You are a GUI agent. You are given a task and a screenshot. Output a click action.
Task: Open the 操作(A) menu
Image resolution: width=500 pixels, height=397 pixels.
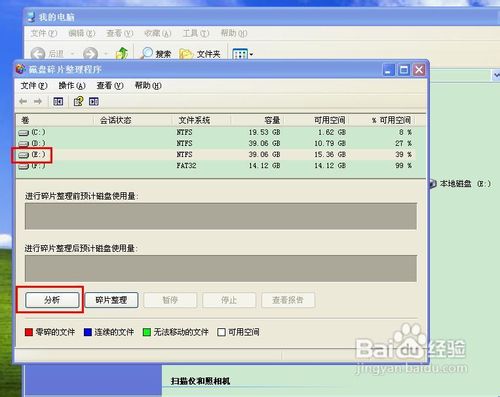tap(72, 86)
